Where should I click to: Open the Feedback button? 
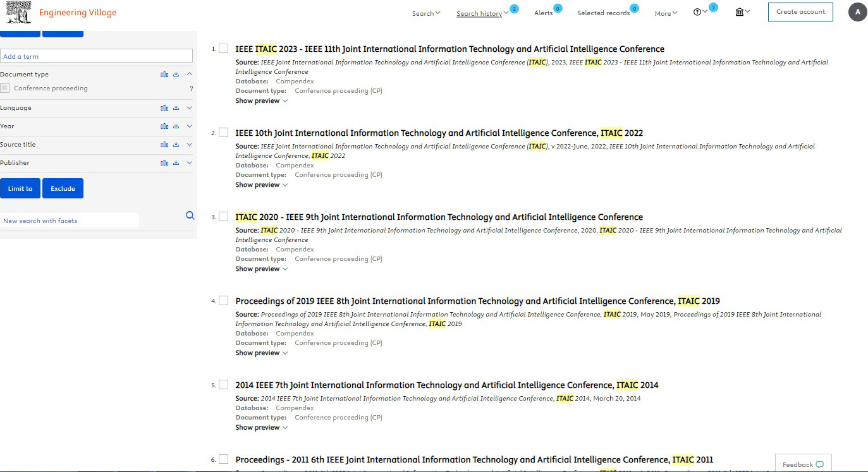coord(803,464)
